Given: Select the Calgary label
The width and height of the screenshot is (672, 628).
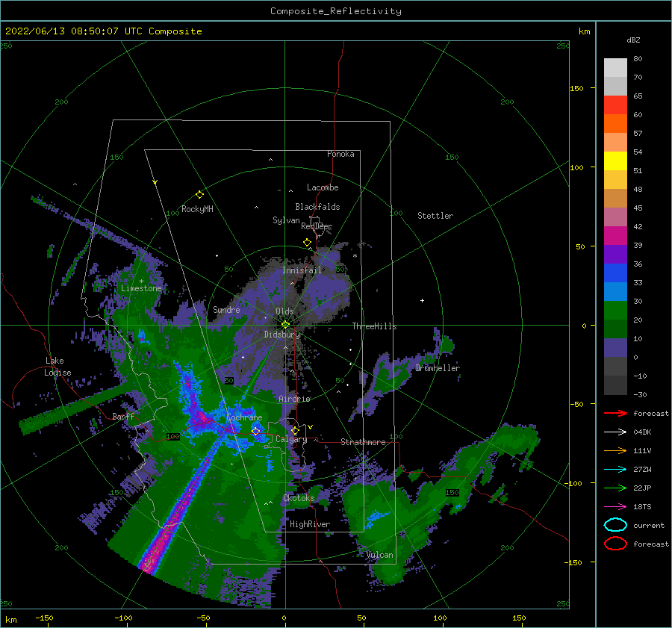Looking at the screenshot, I should pyautogui.click(x=291, y=439).
